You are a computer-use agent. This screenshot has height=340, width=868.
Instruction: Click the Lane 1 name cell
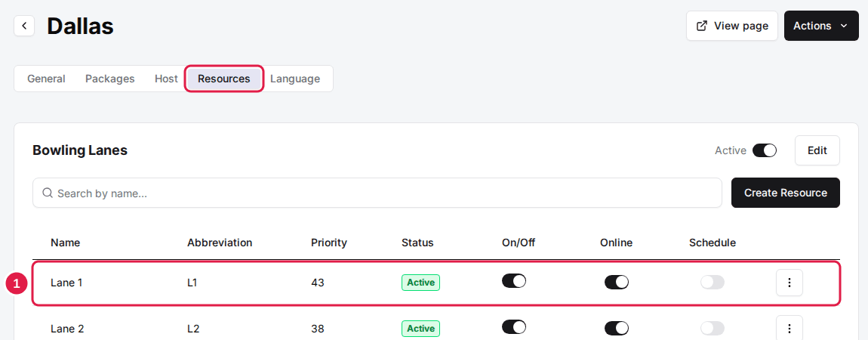(66, 283)
